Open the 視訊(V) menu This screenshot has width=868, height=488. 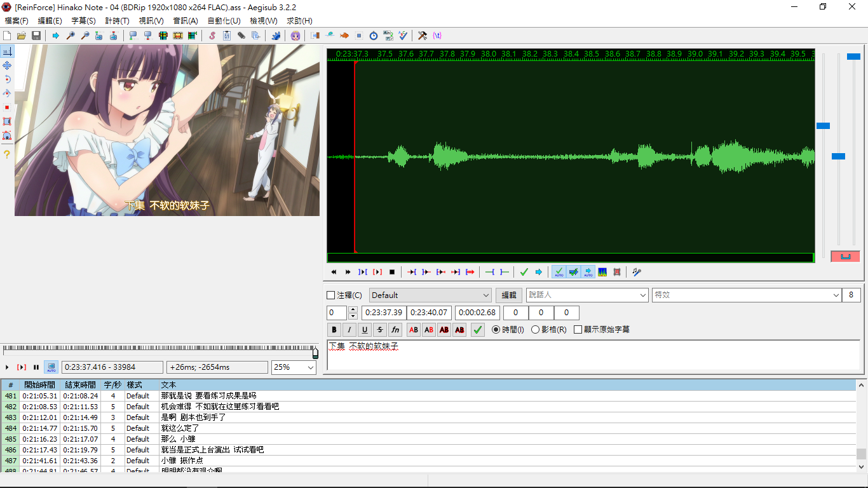point(151,21)
